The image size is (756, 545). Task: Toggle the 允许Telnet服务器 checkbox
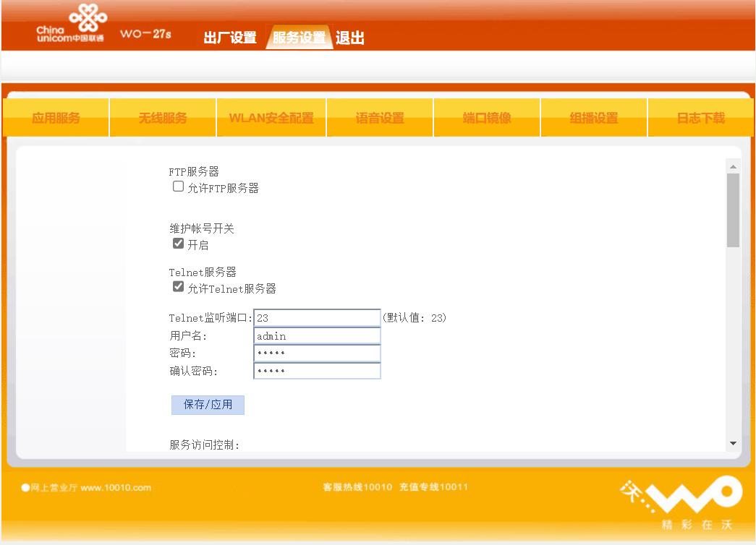point(178,286)
